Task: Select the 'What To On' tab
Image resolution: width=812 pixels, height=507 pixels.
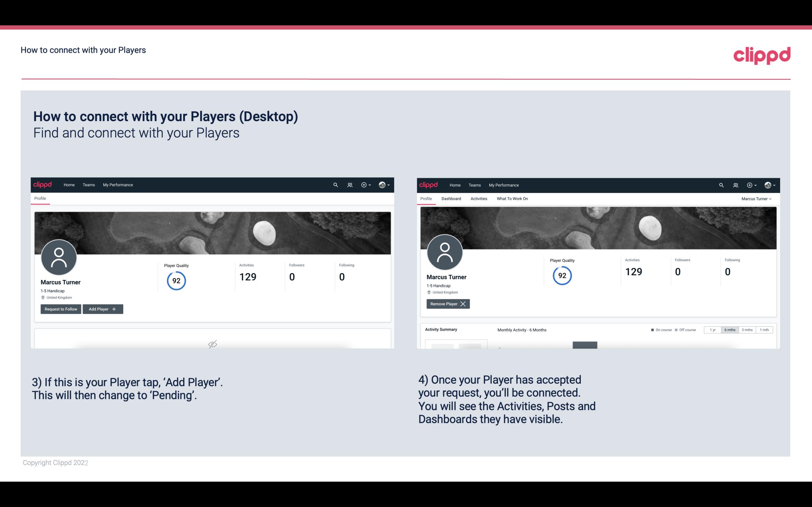Action: point(512,199)
